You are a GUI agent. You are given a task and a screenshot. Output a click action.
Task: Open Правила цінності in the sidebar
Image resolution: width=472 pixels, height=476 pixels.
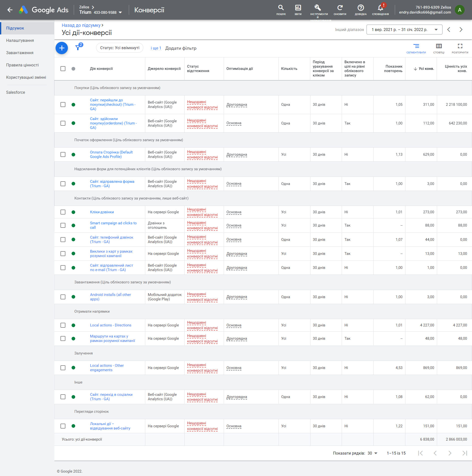(x=27, y=65)
